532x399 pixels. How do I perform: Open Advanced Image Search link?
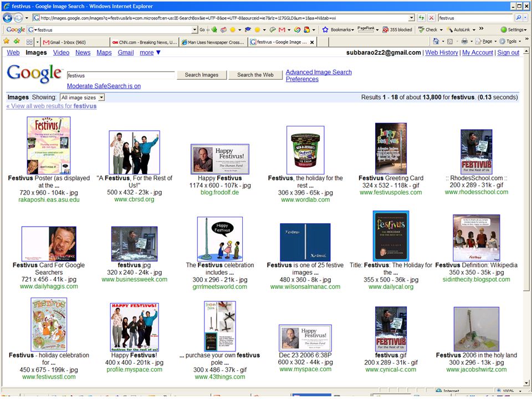(x=319, y=72)
